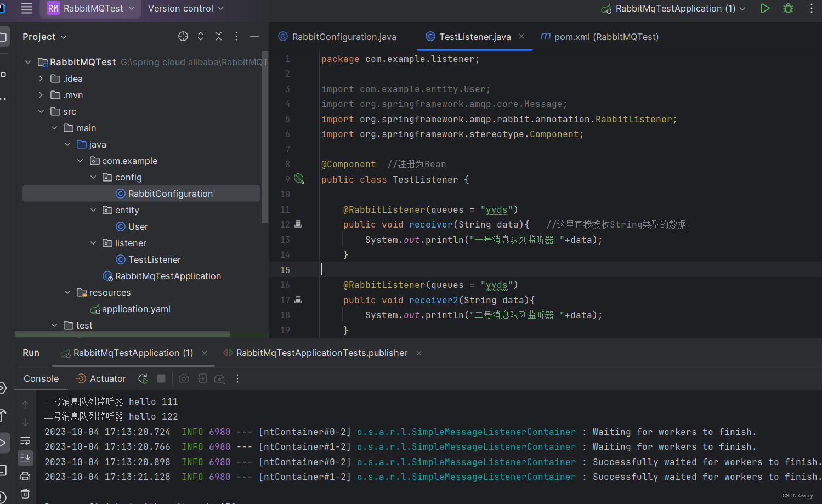This screenshot has width=822, height=504.
Task: Collapse the entity package
Action: 93,210
